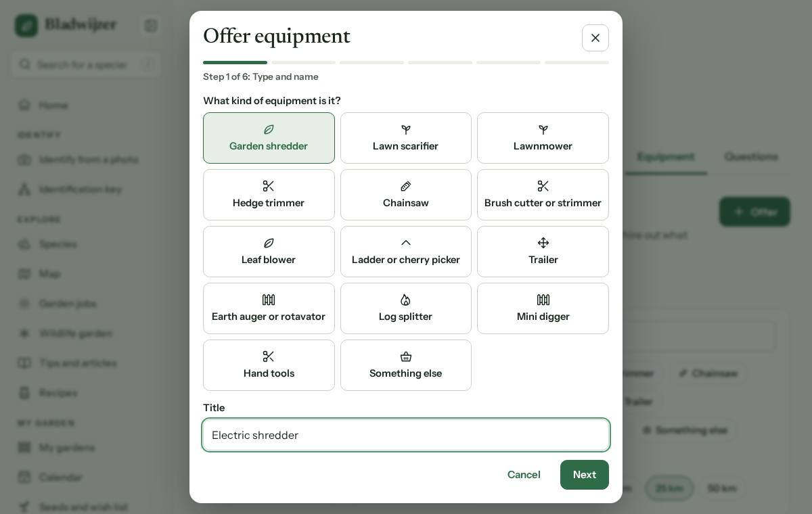Filter by Chainsaw chip in background

point(708,373)
